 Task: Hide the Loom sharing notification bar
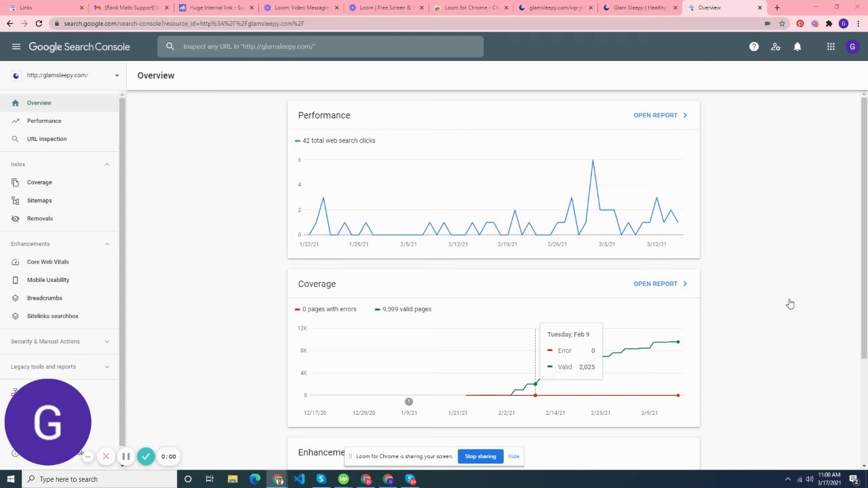513,456
